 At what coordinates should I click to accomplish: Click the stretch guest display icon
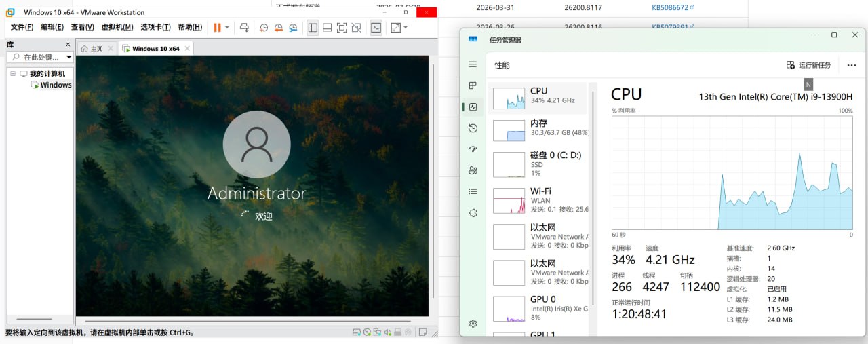(x=395, y=28)
